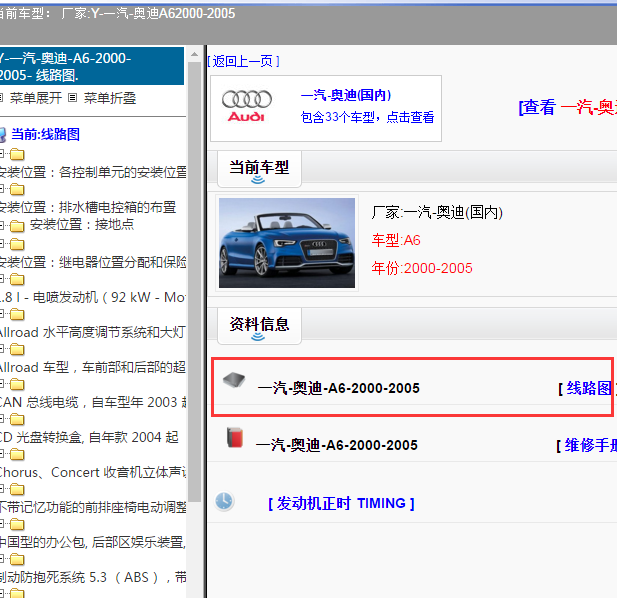Click folder icon above 安装位置：各控制单元
The image size is (617, 598).
(x=17, y=155)
